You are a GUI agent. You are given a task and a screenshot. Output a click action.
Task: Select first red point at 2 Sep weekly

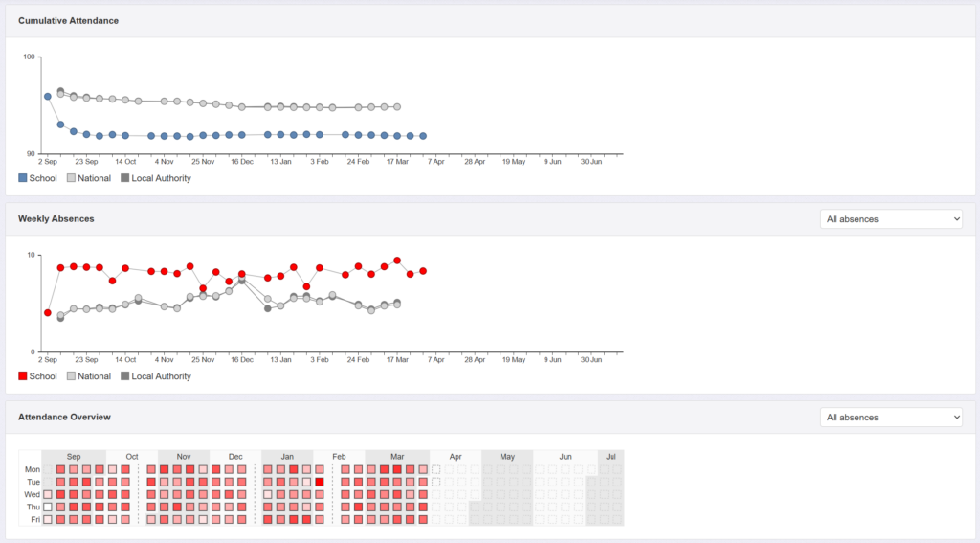pyautogui.click(x=48, y=313)
